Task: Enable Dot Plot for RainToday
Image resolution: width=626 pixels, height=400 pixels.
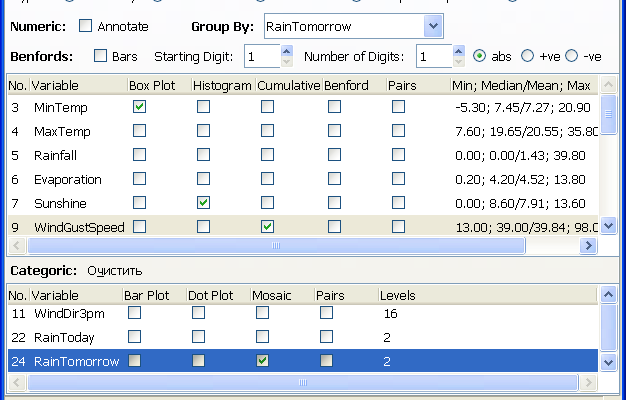Action: click(198, 337)
